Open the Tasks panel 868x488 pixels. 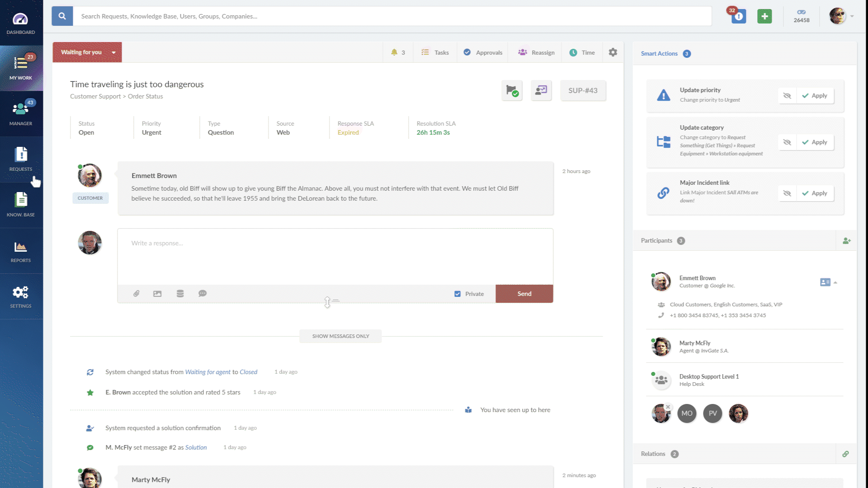click(434, 52)
